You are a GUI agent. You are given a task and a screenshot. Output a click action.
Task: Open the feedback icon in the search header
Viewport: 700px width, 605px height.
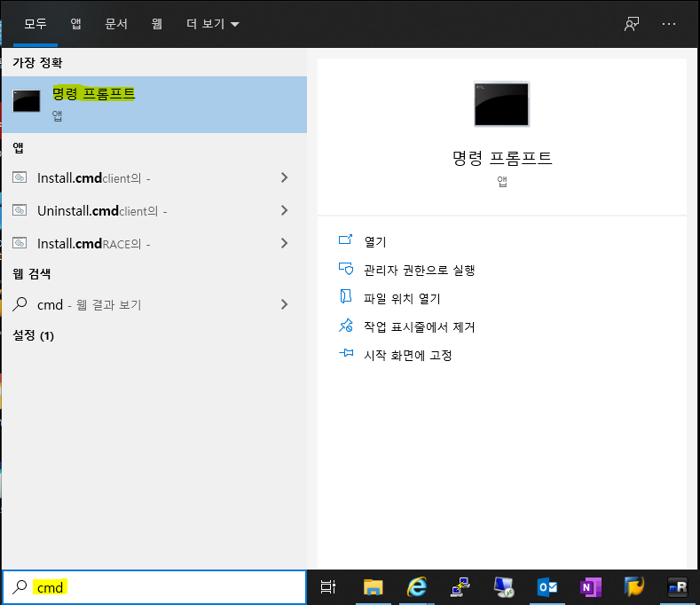point(632,24)
